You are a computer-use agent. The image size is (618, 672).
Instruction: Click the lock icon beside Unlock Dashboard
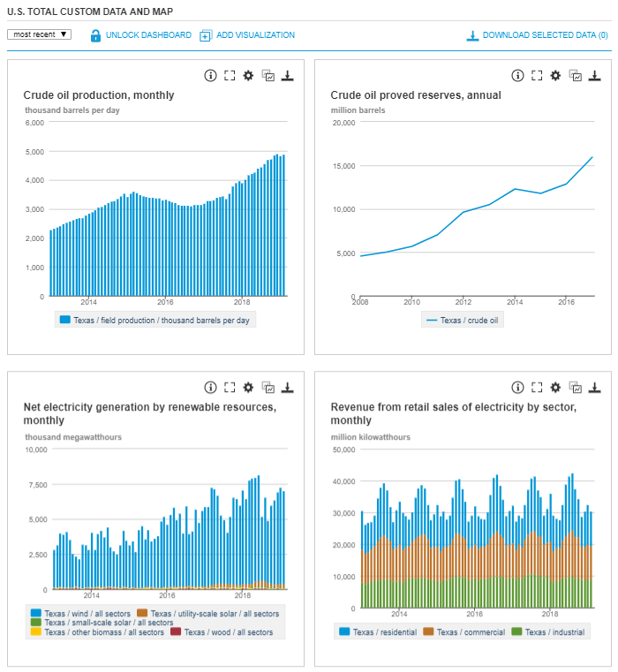tap(95, 35)
